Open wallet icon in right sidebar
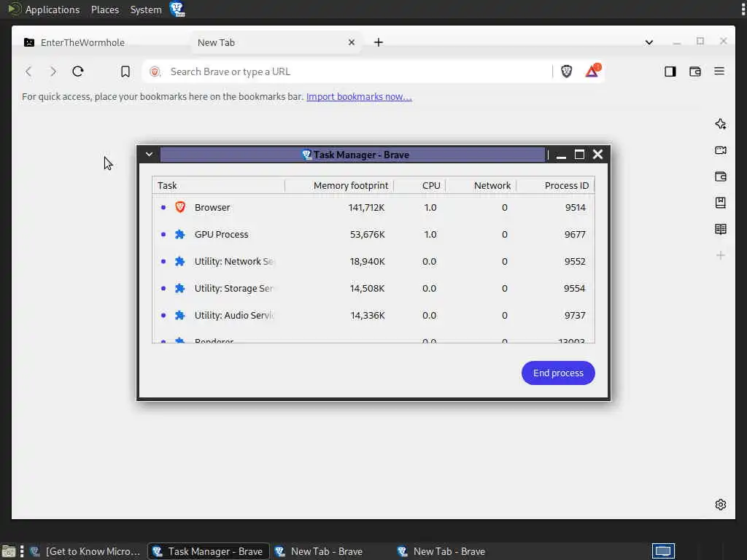This screenshot has height=560, width=747. [720, 176]
